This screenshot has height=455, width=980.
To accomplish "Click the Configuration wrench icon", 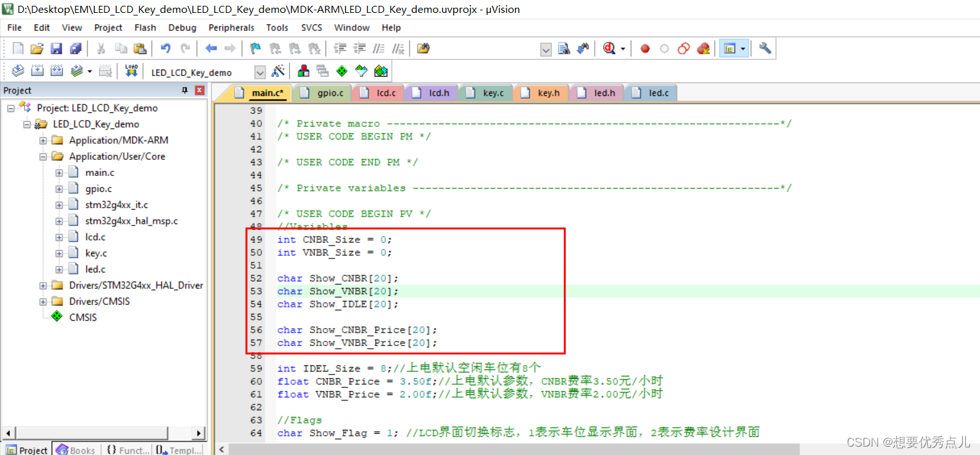I will 765,48.
